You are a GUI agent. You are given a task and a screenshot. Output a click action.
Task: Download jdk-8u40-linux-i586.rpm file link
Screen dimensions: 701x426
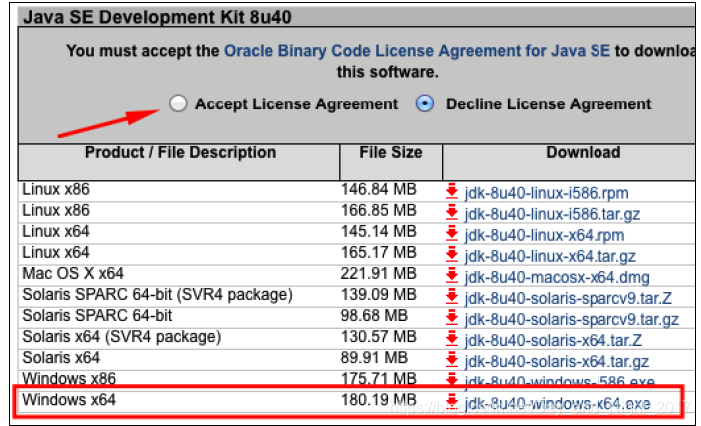pos(546,193)
